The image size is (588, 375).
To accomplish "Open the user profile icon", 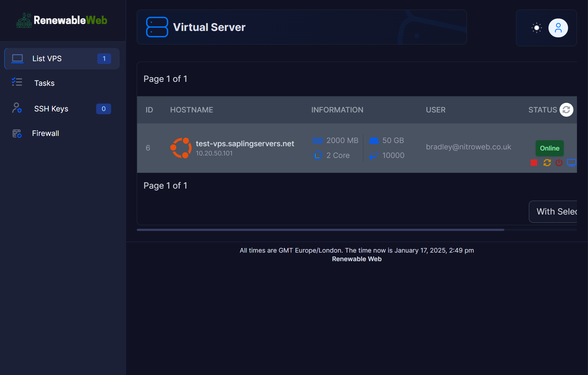I will point(558,28).
